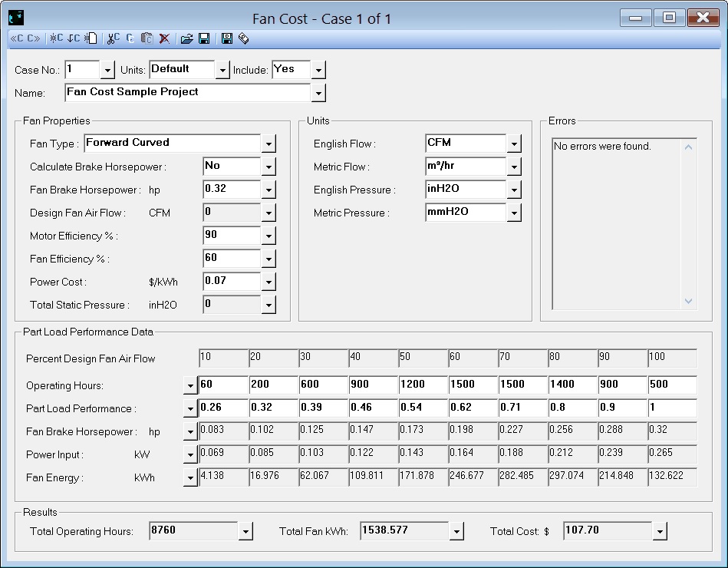The width and height of the screenshot is (728, 568).
Task: Open the English Pressure dropdown
Action: 514,190
